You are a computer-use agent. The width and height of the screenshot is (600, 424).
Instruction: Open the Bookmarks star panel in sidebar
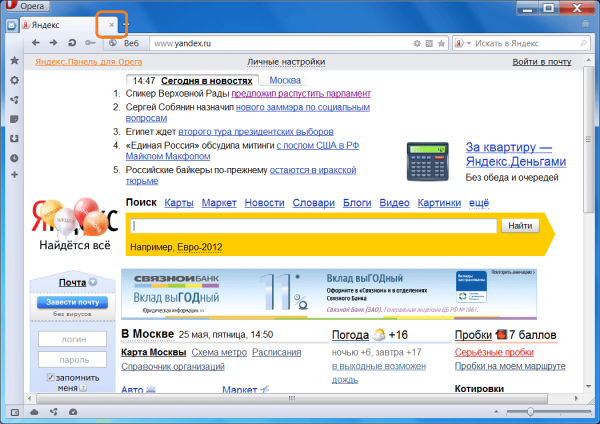click(15, 60)
